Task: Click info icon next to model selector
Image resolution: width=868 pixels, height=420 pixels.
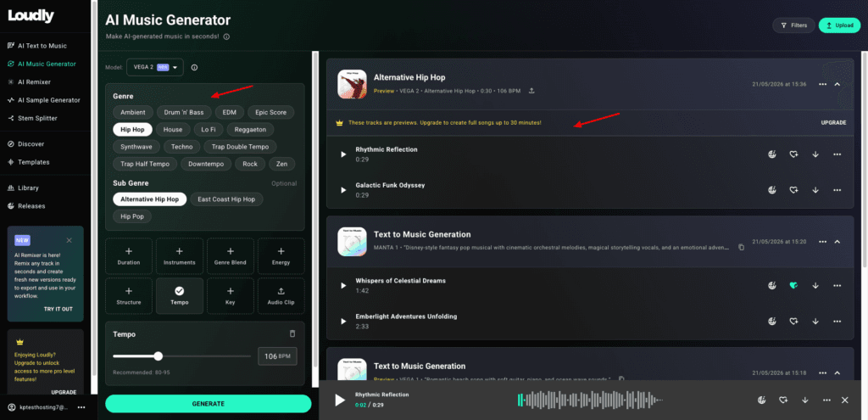Action: tap(194, 68)
